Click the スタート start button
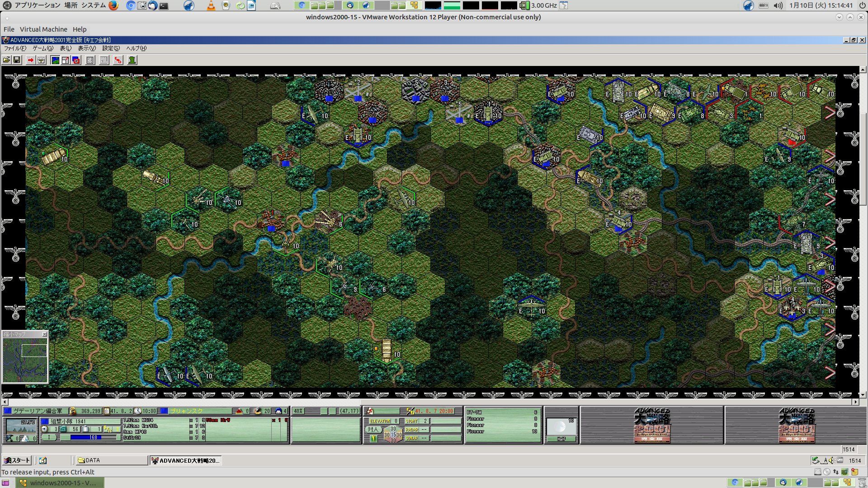This screenshot has height=488, width=868. pos(17,460)
